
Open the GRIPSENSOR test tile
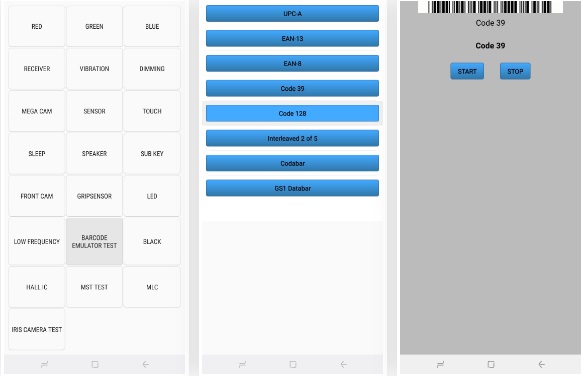click(x=94, y=196)
